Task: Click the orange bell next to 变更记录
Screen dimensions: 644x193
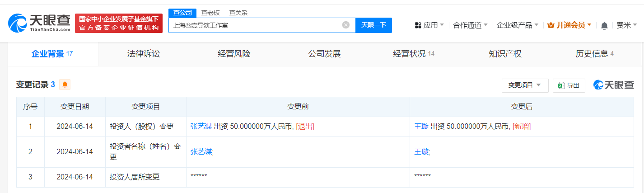Action: click(x=65, y=85)
